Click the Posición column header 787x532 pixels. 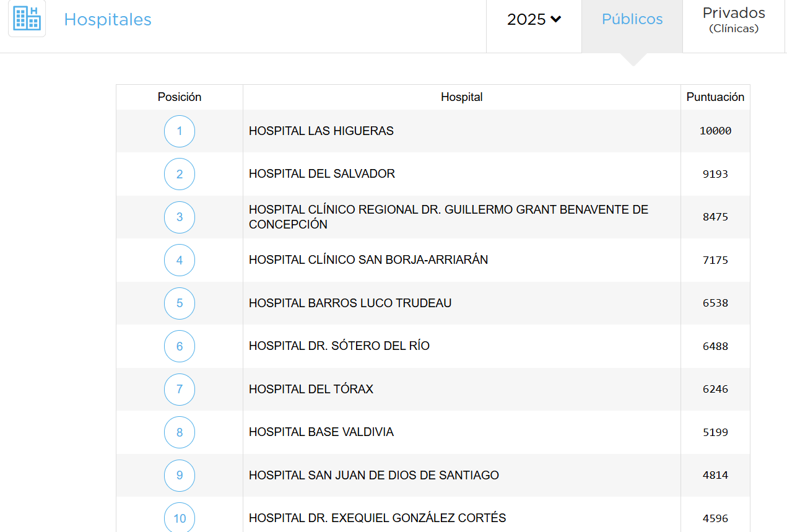[180, 97]
